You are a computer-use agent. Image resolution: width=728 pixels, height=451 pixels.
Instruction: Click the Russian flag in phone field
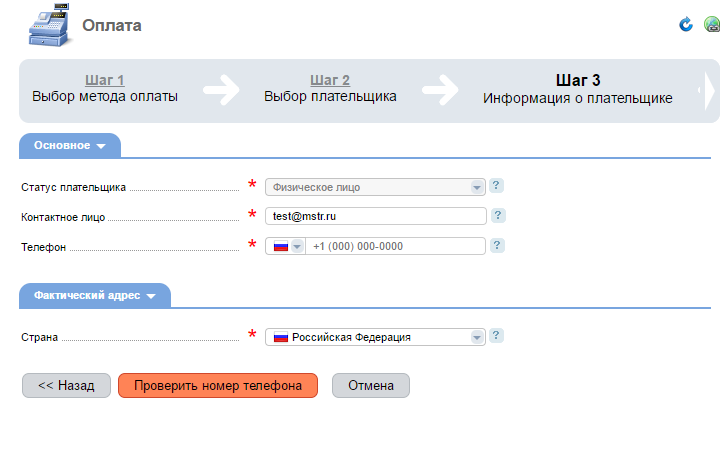(x=281, y=246)
